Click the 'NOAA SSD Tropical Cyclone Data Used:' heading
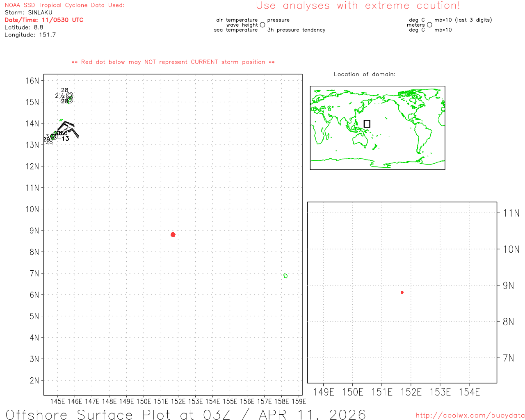Viewport: 525px width, 420px height. tap(64, 5)
